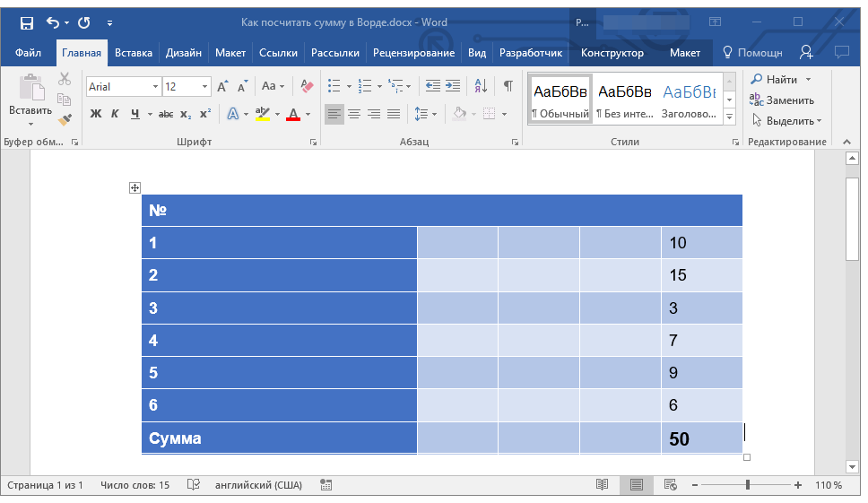Click the Clear Formatting eraser icon
The width and height of the screenshot is (868, 503).
pyautogui.click(x=308, y=86)
